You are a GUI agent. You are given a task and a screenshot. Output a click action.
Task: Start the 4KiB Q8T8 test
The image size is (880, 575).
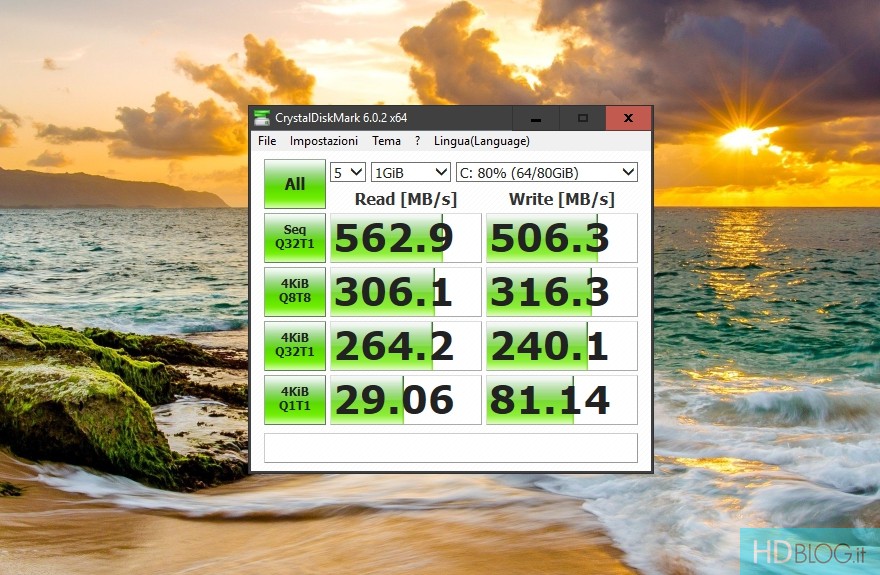point(295,291)
